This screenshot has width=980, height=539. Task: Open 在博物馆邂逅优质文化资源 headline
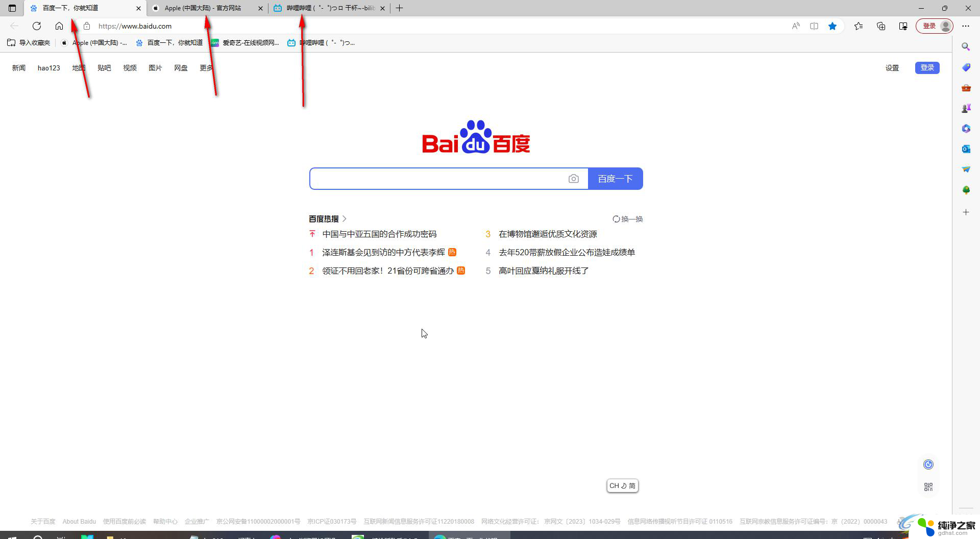pos(548,234)
